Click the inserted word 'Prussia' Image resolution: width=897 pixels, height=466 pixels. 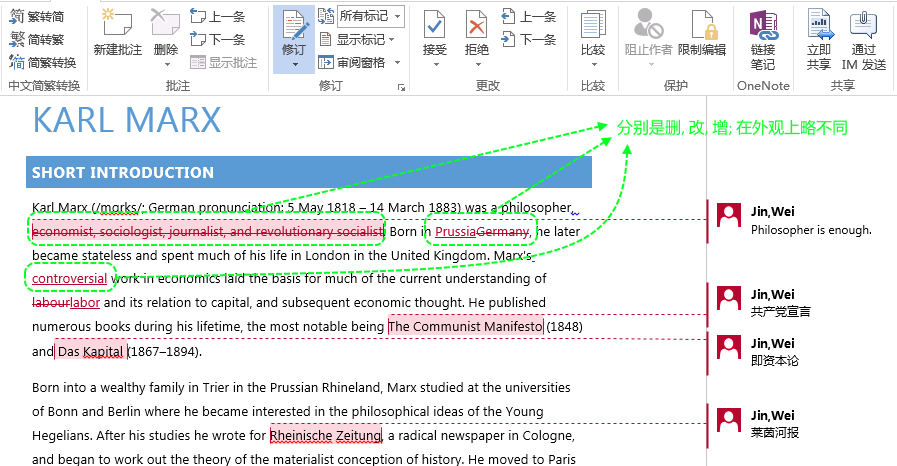pyautogui.click(x=455, y=232)
